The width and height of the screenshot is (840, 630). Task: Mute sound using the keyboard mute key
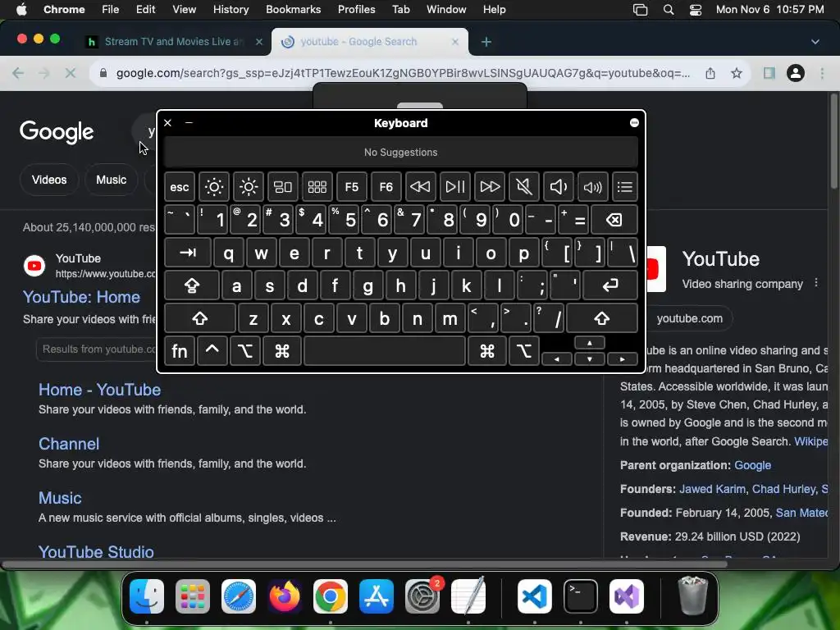click(x=524, y=187)
